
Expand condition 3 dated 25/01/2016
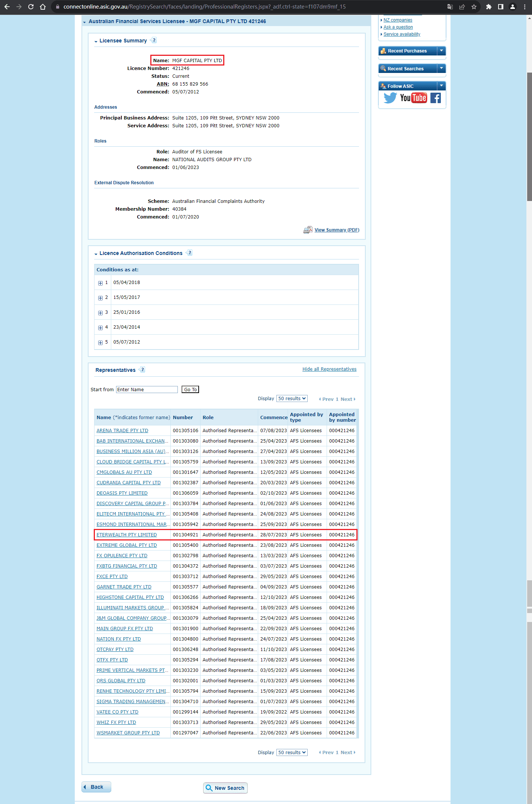pos(100,313)
